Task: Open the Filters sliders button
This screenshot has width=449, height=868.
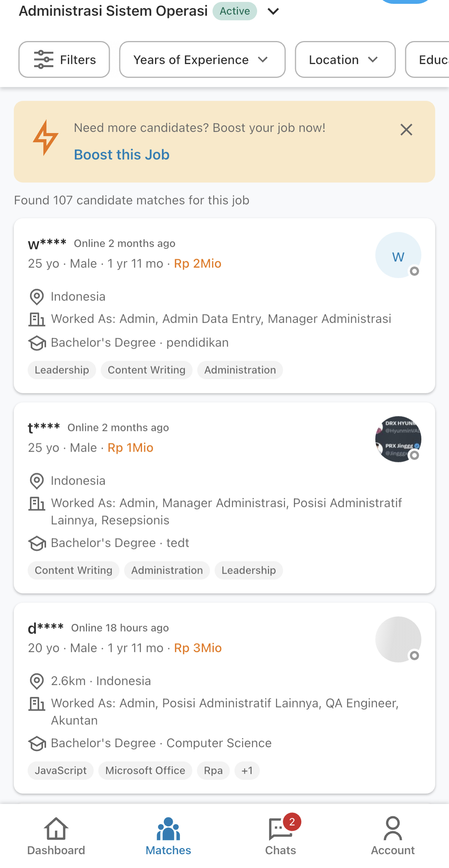Action: pos(64,60)
